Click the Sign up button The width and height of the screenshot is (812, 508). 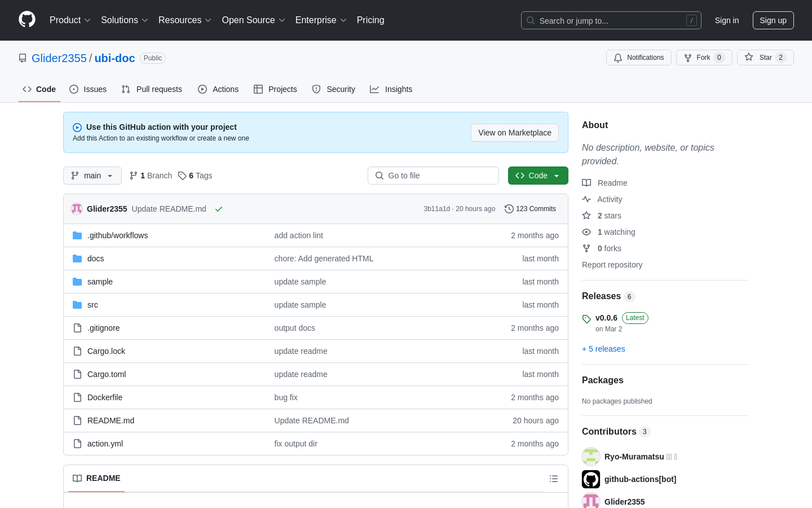773,20
